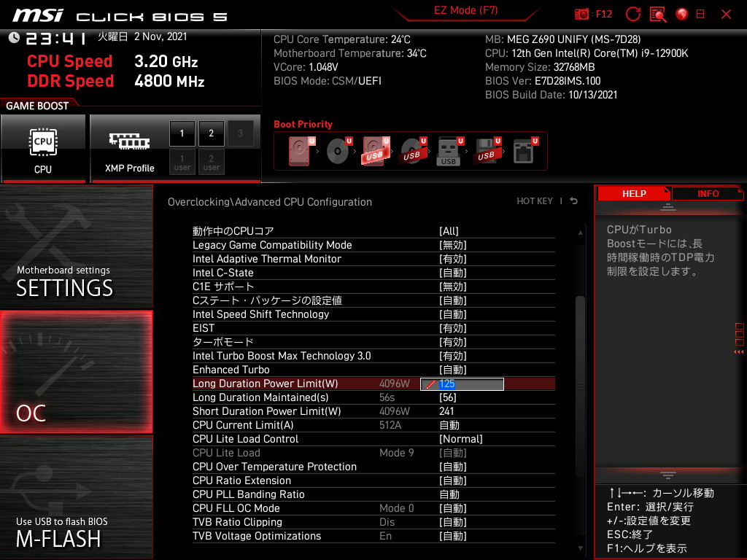Click the settings list scroll-down arrow
747x560 pixels.
[580, 548]
